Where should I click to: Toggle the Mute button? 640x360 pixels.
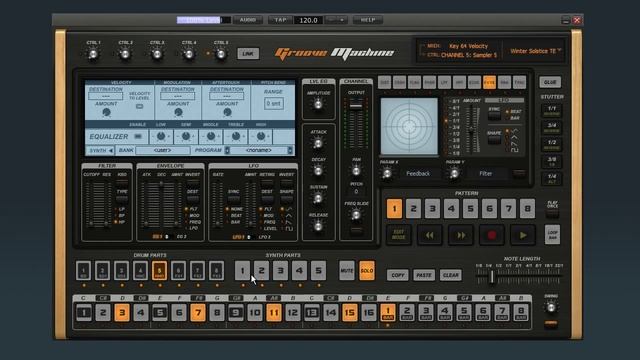pos(347,271)
